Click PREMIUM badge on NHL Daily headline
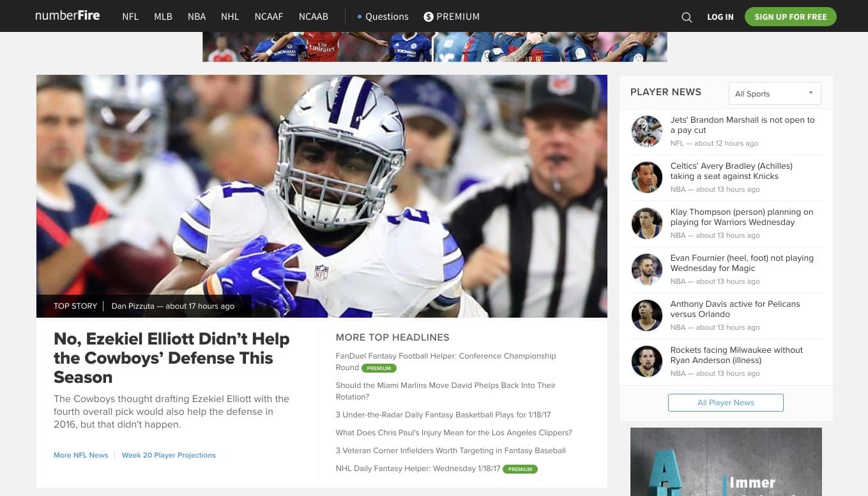The image size is (868, 496). 520,469
